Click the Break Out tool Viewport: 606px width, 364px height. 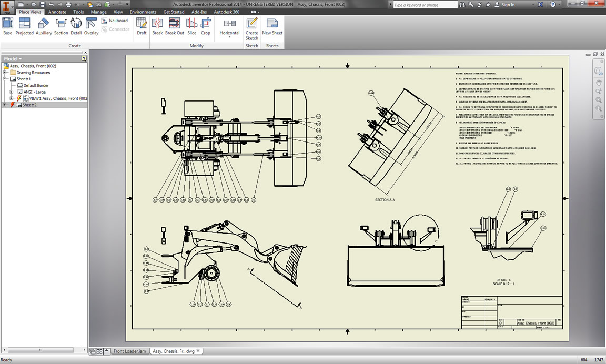pyautogui.click(x=174, y=26)
